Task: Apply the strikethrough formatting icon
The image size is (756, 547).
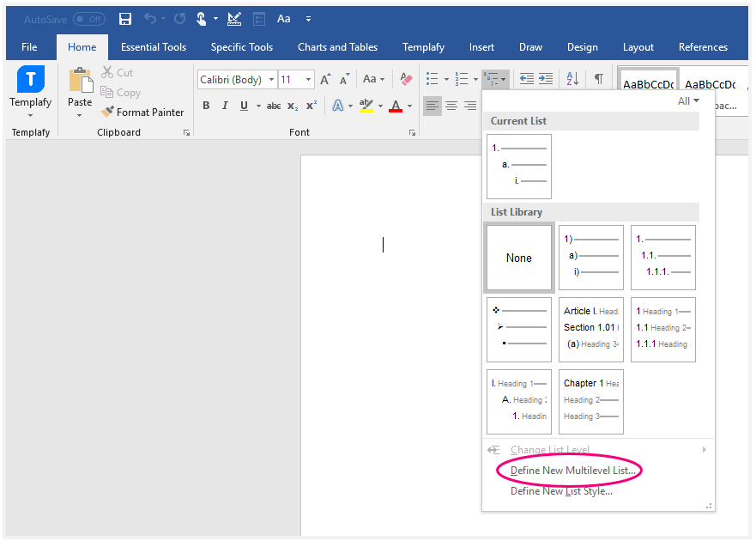Action: pyautogui.click(x=274, y=106)
